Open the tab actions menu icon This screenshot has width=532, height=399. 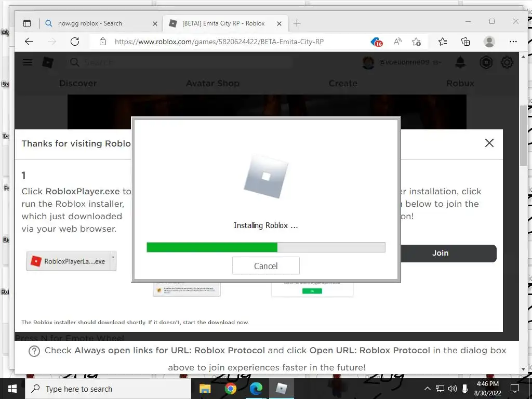pyautogui.click(x=27, y=23)
